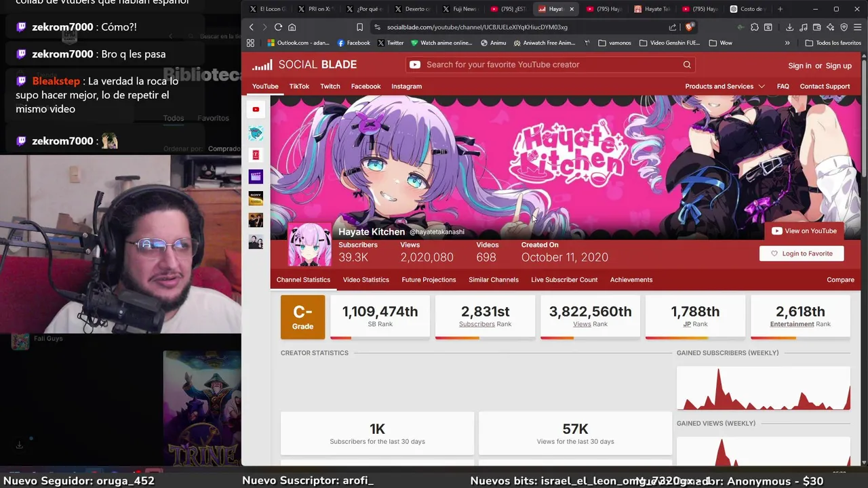The width and height of the screenshot is (868, 488).
Task: Open Contact Support link
Action: pos(825,86)
